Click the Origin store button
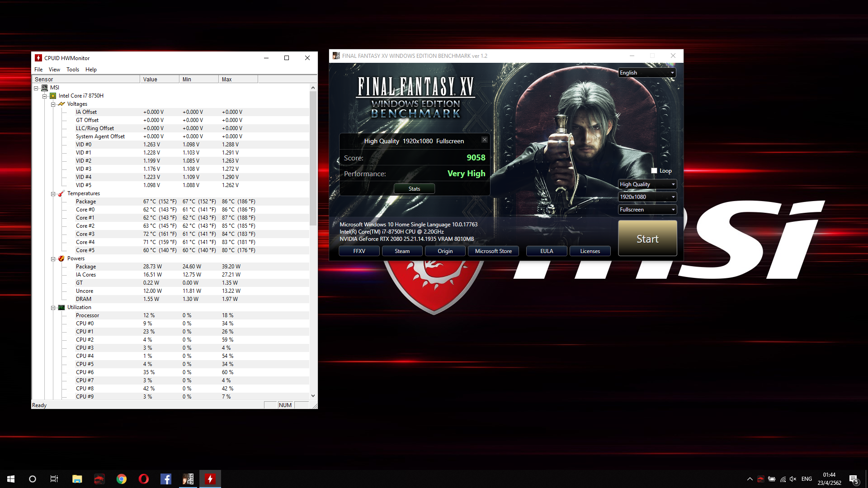Viewport: 868px width, 488px height. [x=445, y=251]
